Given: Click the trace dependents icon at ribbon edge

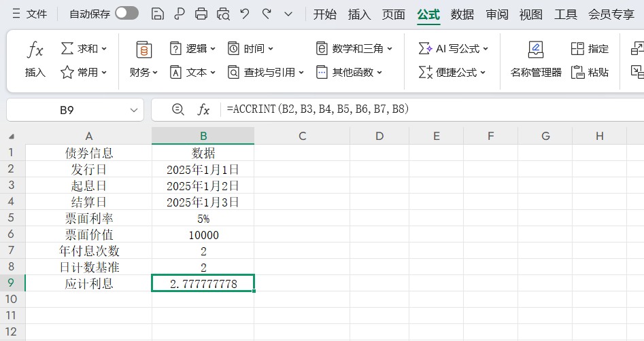Looking at the screenshot, I should coord(637,73).
